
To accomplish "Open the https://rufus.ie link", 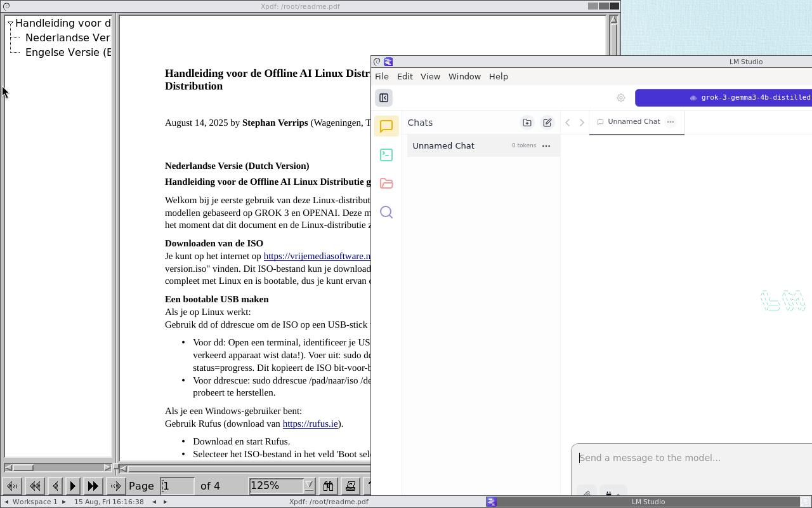I will 310,424.
